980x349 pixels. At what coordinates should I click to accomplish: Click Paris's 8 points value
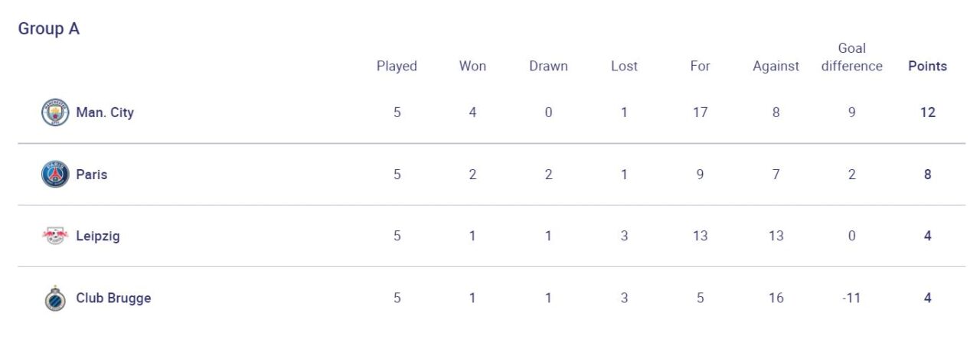tap(927, 174)
